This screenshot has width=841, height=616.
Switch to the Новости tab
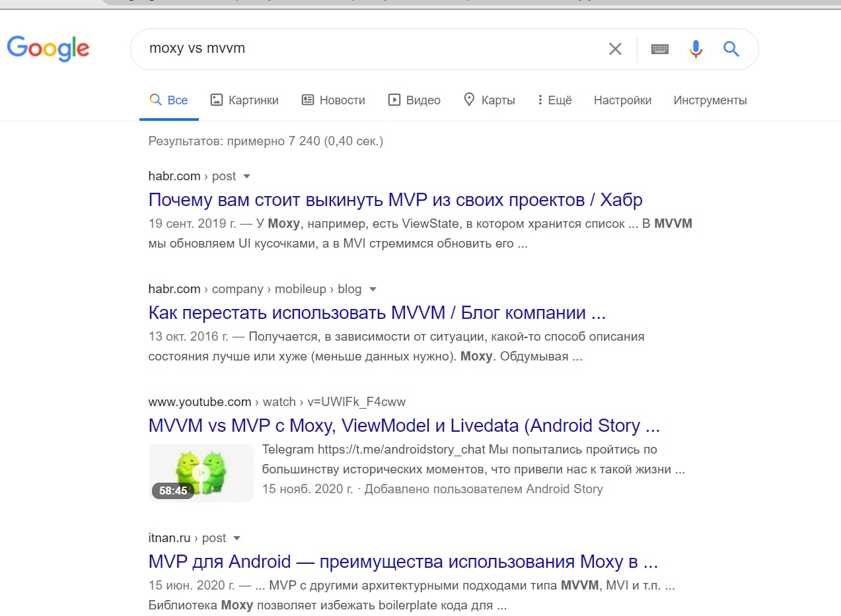point(333,100)
